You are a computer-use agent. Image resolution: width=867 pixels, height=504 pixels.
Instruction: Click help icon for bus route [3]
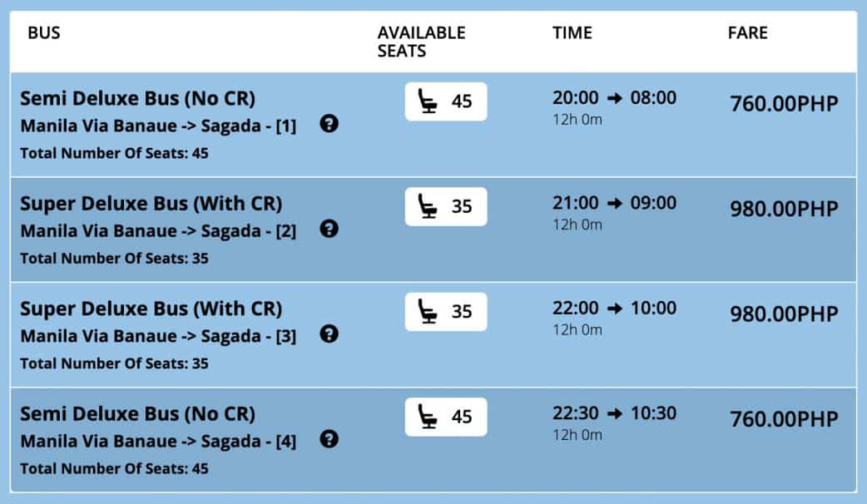tap(329, 334)
